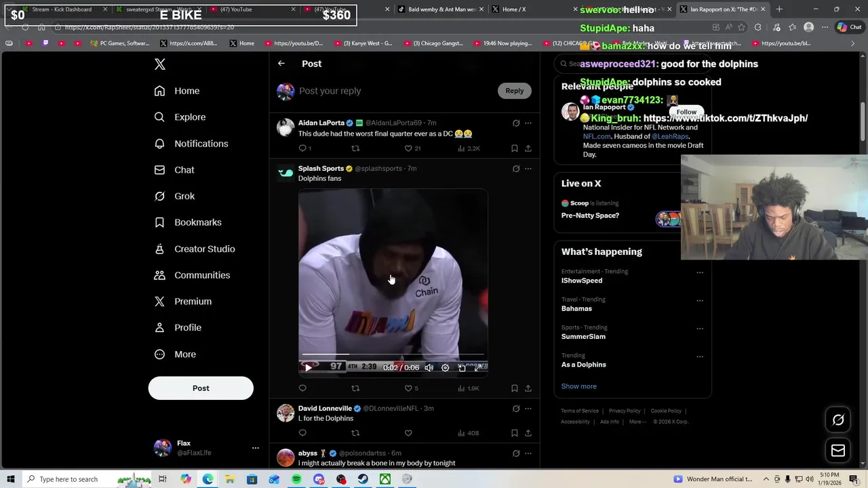Viewport: 868px width, 488px height.
Task: Repost David Lonneville's post
Action: click(x=355, y=433)
